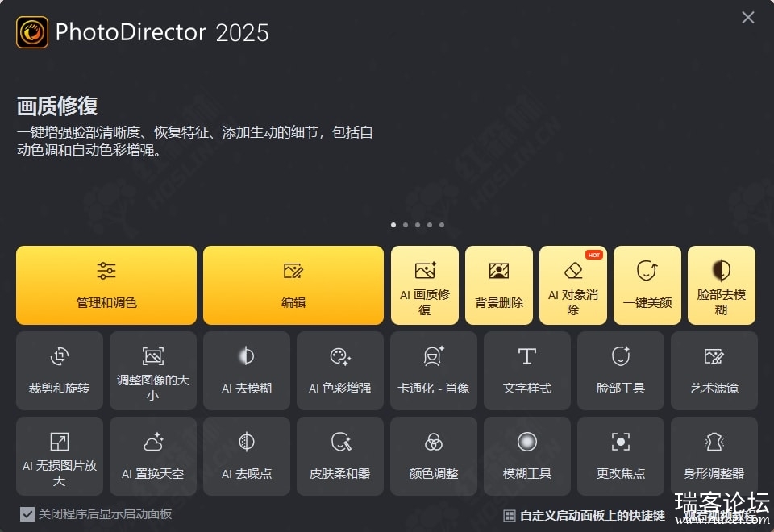Screen dimensions: 774x532
Task: Choose the 模糊工具 blur tool
Action: tap(527, 456)
